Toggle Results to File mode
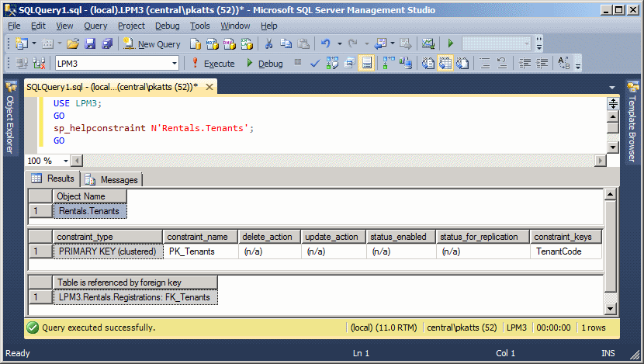This screenshot has height=364, width=644. tap(462, 64)
